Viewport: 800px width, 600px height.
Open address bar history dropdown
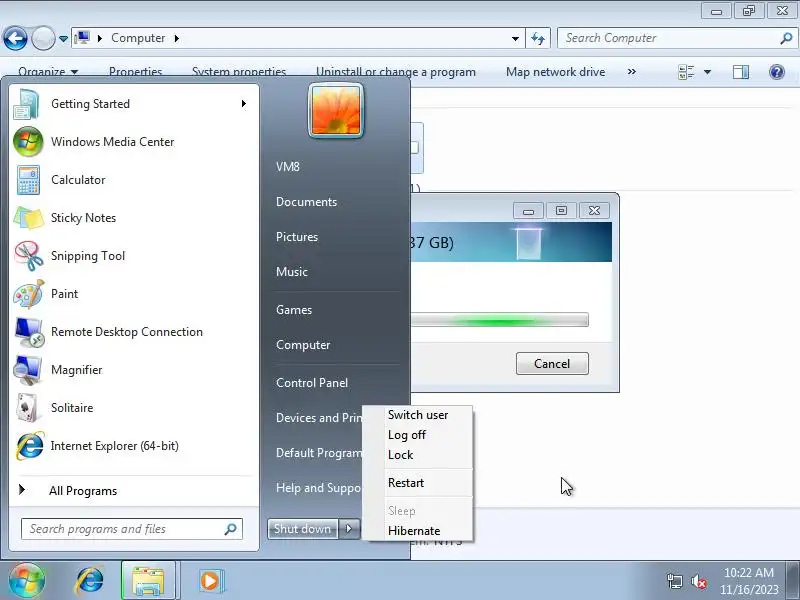click(x=515, y=39)
